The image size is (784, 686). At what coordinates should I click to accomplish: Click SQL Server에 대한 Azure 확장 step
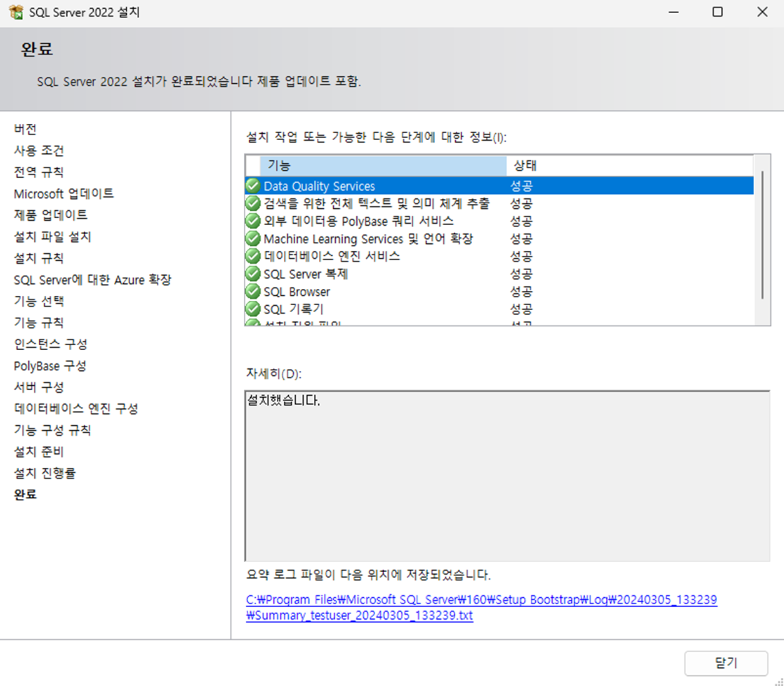(93, 280)
